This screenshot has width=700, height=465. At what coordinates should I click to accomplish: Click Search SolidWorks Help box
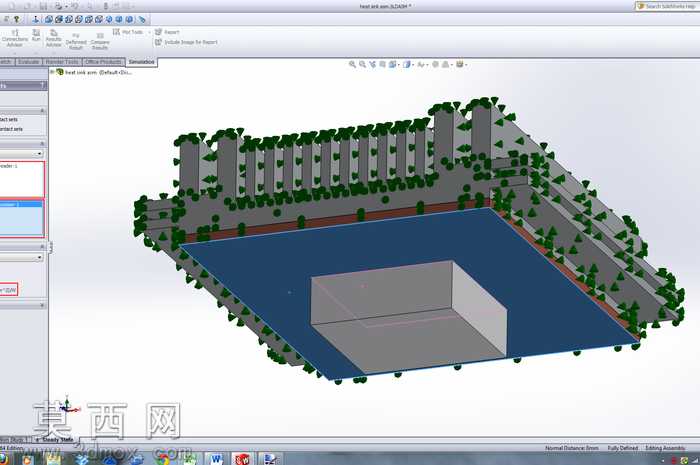pyautogui.click(x=667, y=6)
